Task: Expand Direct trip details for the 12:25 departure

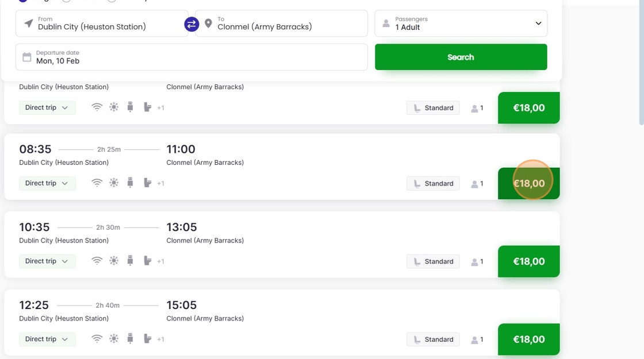Action: [x=47, y=339]
